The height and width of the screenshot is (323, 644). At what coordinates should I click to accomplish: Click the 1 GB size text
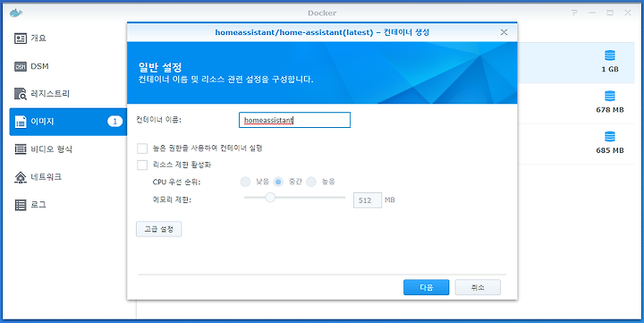pyautogui.click(x=610, y=70)
